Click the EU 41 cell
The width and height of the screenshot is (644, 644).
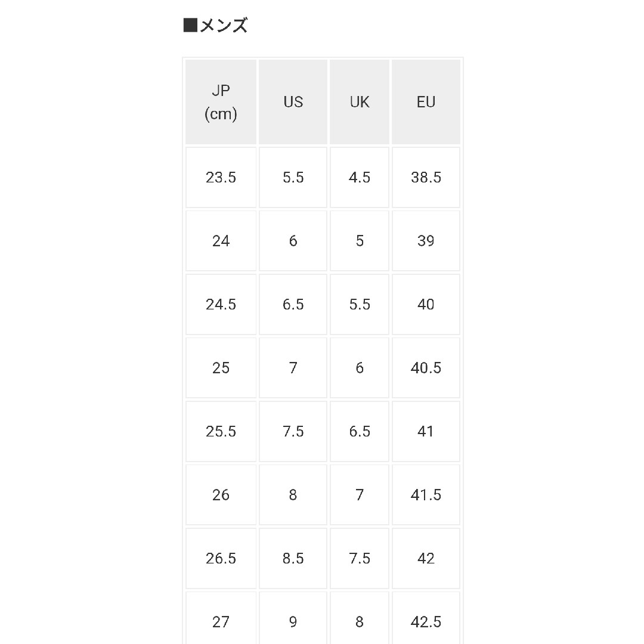426,431
